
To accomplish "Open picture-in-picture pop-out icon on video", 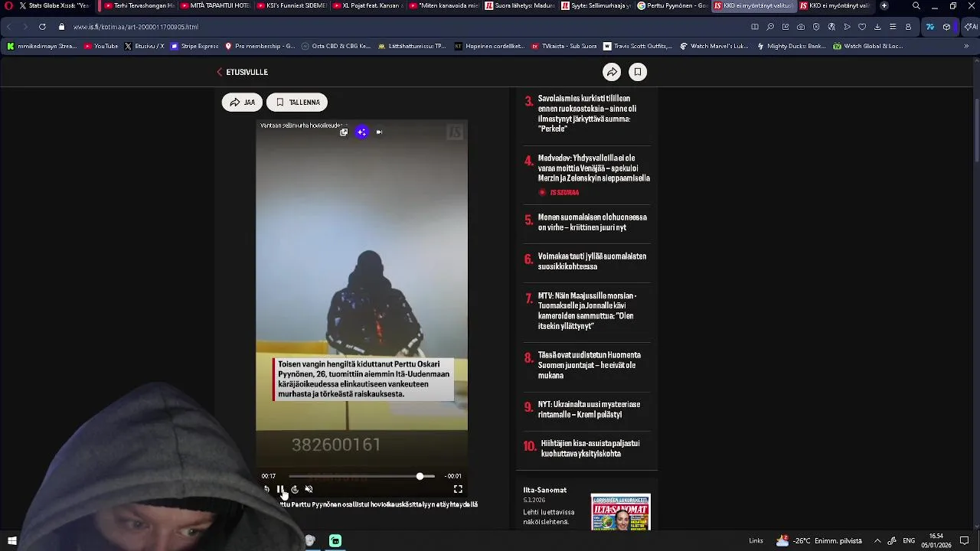I will point(344,132).
